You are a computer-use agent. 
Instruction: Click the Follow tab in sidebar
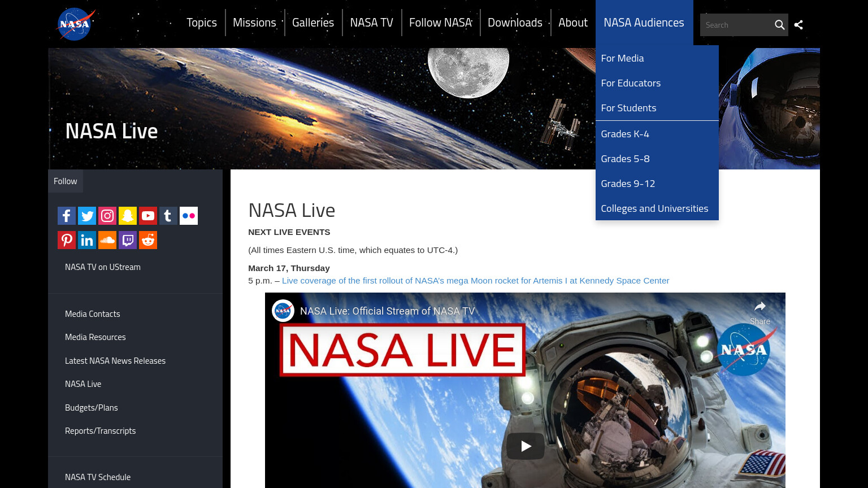[66, 181]
